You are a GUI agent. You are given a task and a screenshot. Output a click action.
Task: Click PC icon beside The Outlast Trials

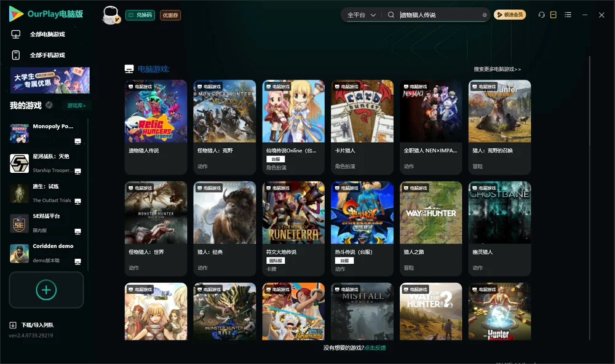[77, 201]
